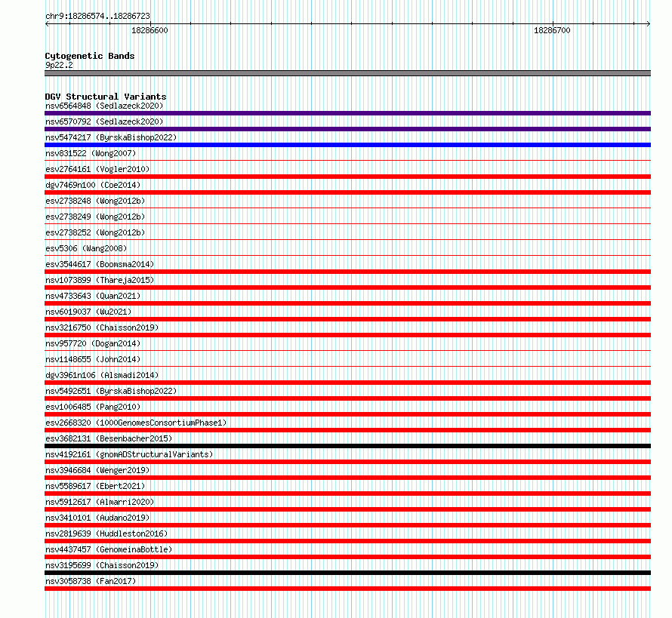Open the nsv5474217 (ByrskaBishop2022) label
Viewport: 672px width, 618px height.
pos(111,137)
